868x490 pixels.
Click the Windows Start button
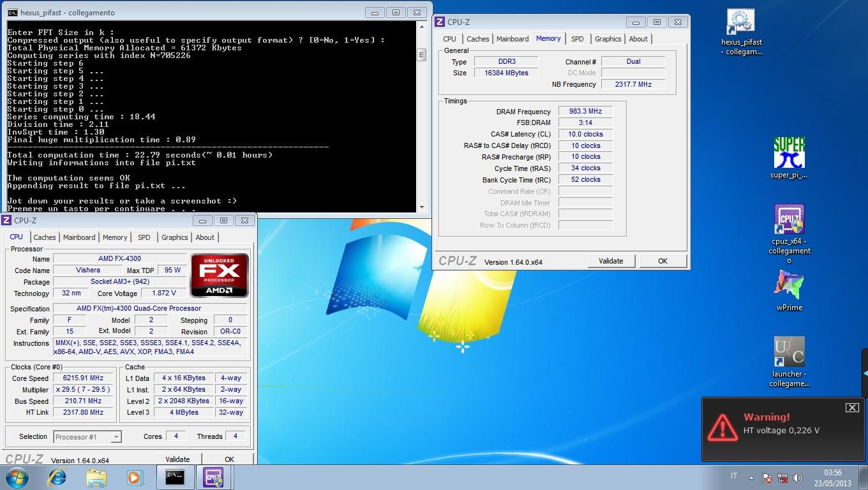(17, 477)
